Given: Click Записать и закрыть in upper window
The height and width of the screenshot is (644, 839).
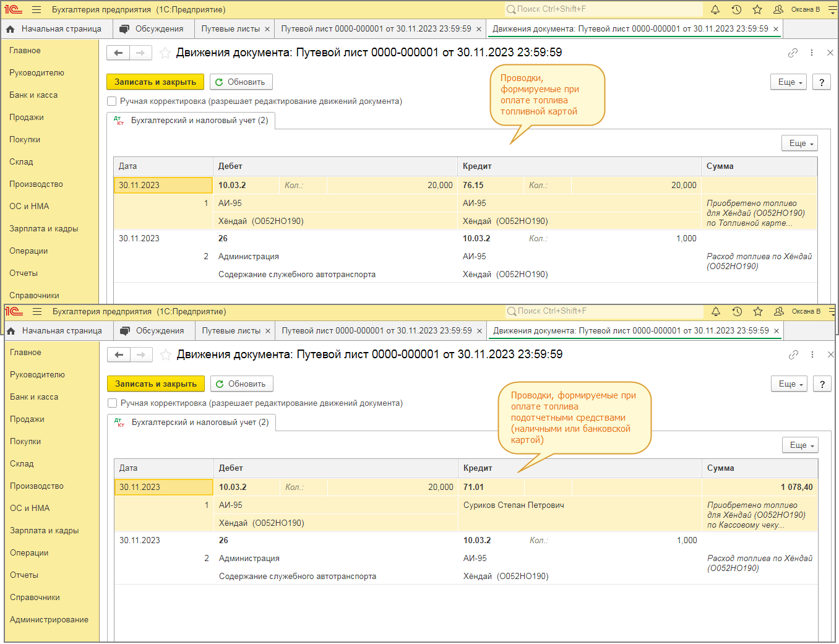Looking at the screenshot, I should 155,82.
